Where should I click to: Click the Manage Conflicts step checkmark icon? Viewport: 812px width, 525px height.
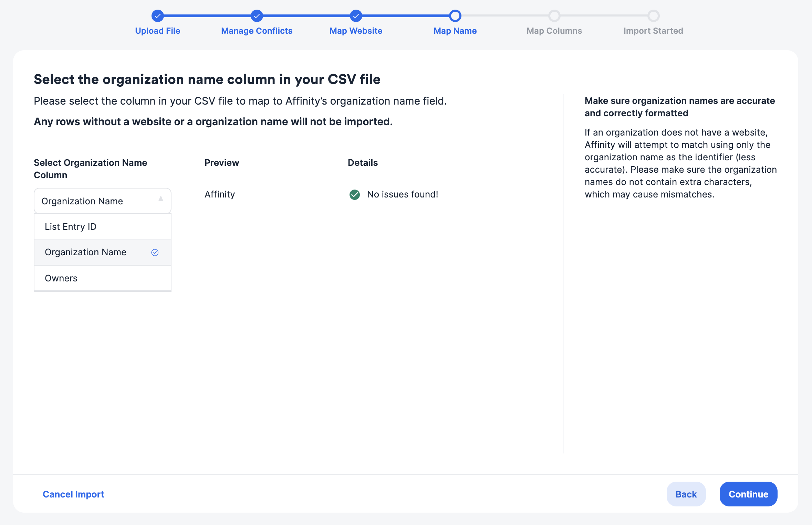coord(257,16)
